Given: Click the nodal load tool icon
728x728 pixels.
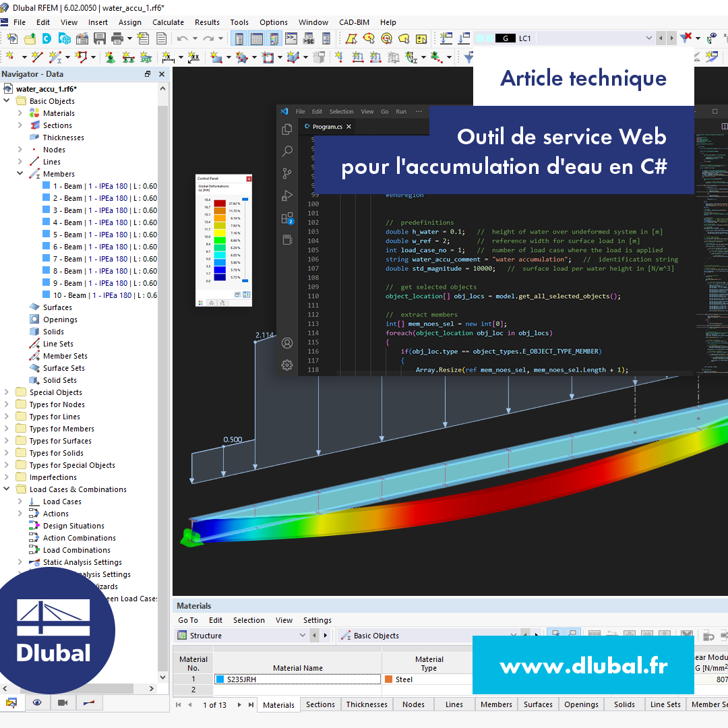Looking at the screenshot, I should coord(339,57).
